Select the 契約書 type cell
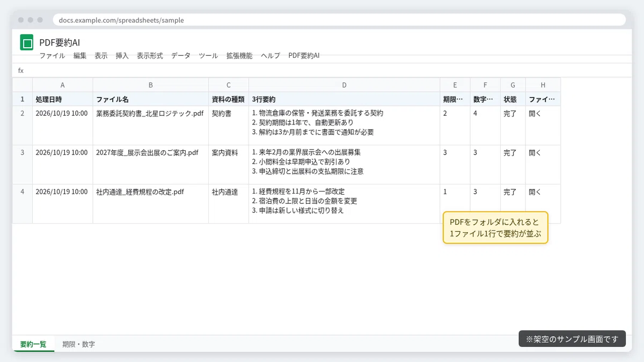The height and width of the screenshot is (362, 644). click(x=229, y=125)
